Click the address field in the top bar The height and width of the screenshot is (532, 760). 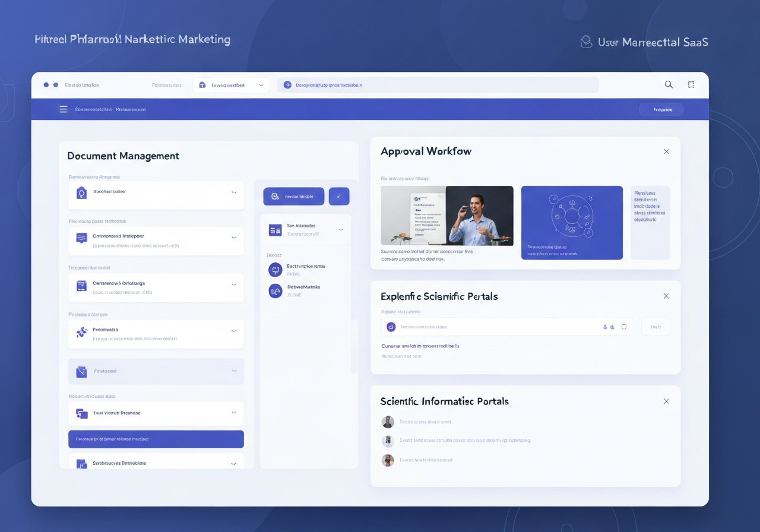[x=438, y=85]
